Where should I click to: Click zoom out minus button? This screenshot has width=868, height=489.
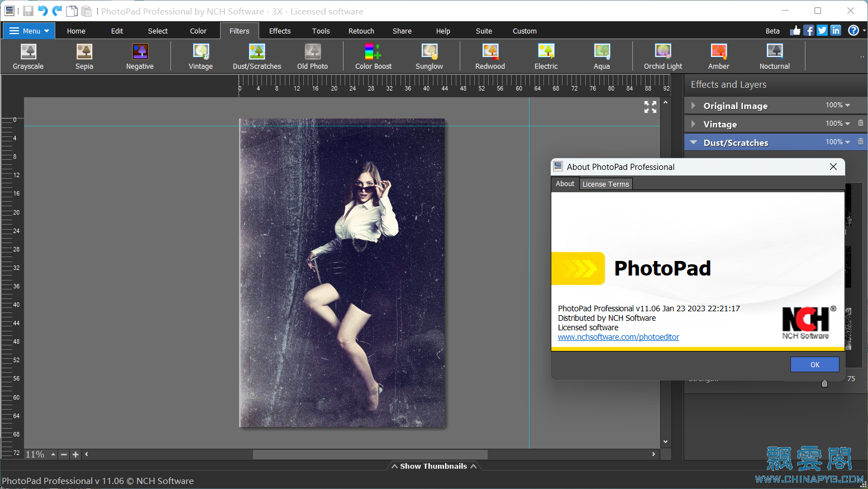click(x=64, y=454)
